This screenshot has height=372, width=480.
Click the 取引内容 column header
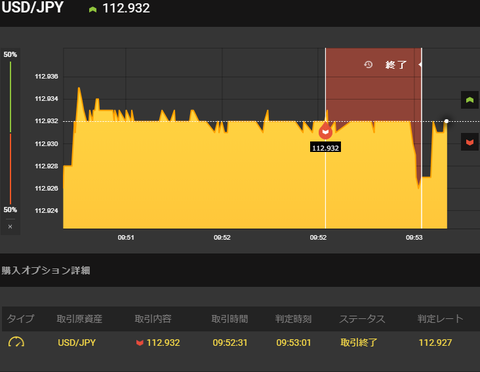click(153, 319)
